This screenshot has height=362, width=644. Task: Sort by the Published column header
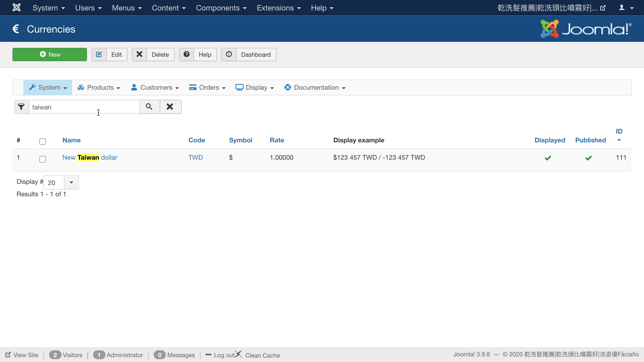(x=590, y=140)
